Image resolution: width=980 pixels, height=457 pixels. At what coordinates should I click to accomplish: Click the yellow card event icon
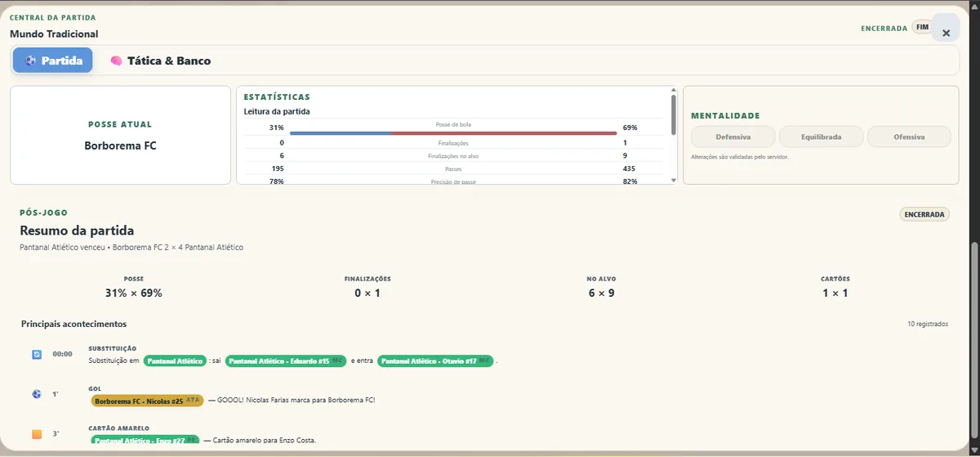tap(36, 434)
